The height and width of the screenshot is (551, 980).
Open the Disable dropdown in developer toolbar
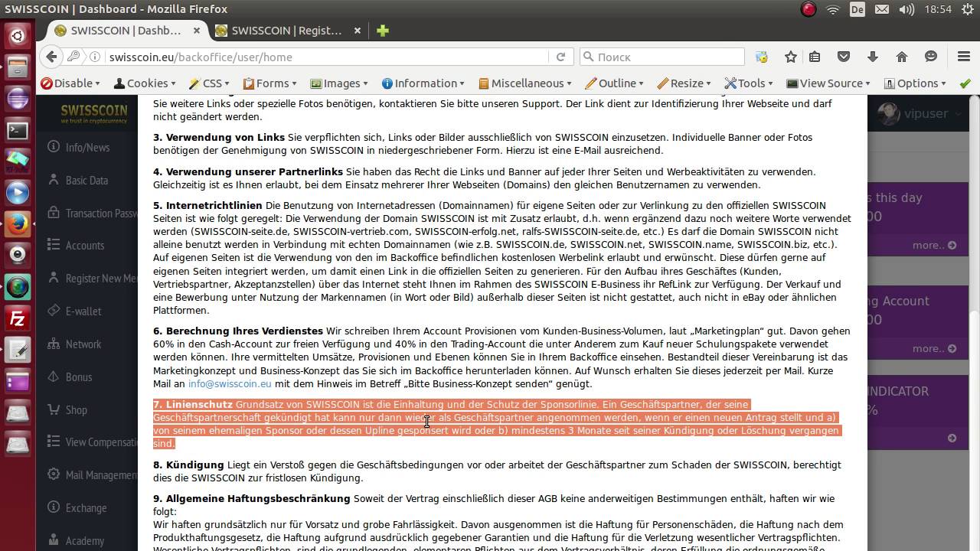pyautogui.click(x=70, y=83)
